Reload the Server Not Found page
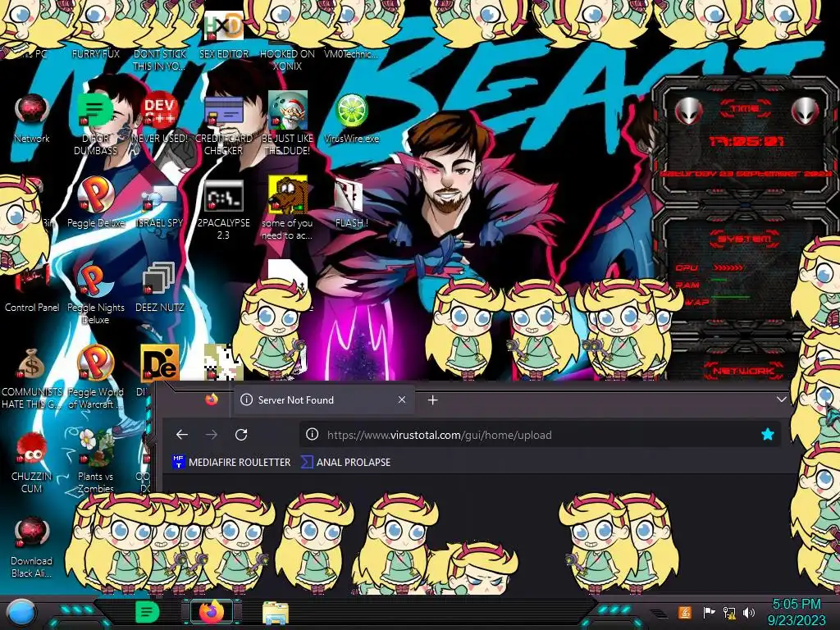840x630 pixels. [x=241, y=435]
